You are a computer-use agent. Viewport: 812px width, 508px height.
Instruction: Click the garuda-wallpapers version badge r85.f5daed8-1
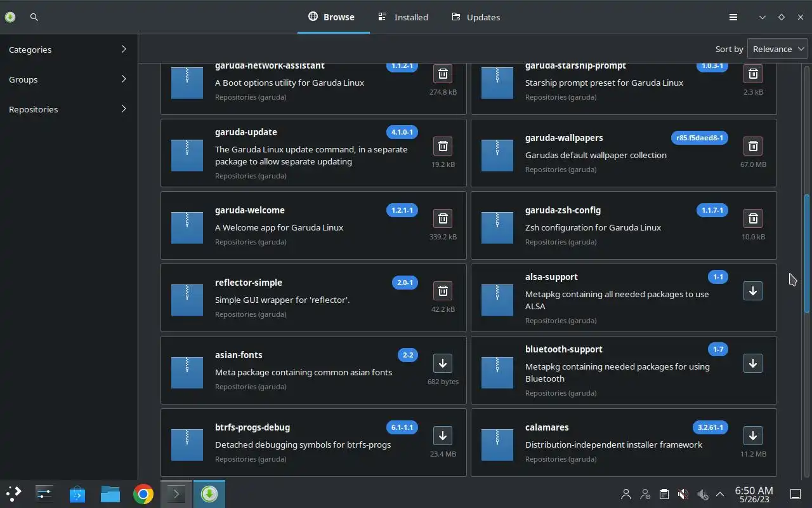point(700,138)
